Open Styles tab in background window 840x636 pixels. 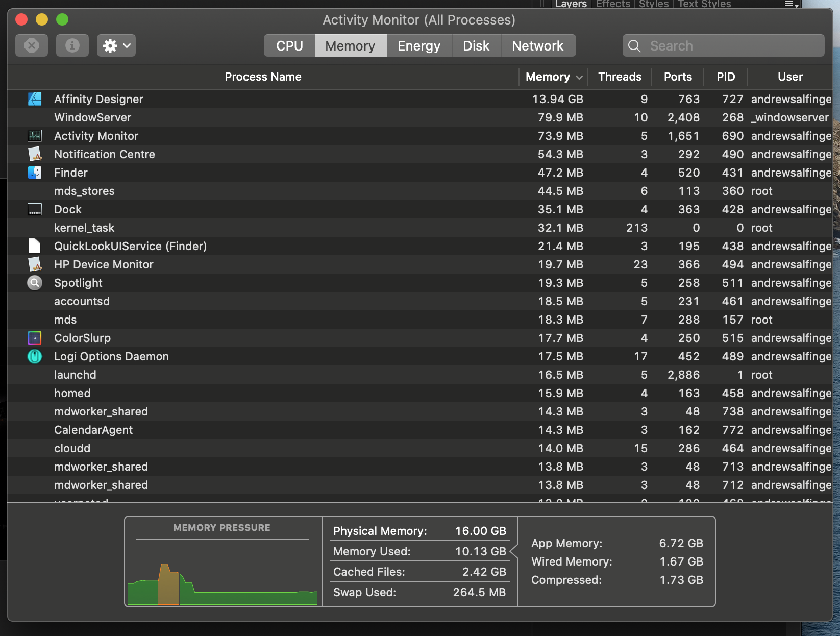pos(654,4)
